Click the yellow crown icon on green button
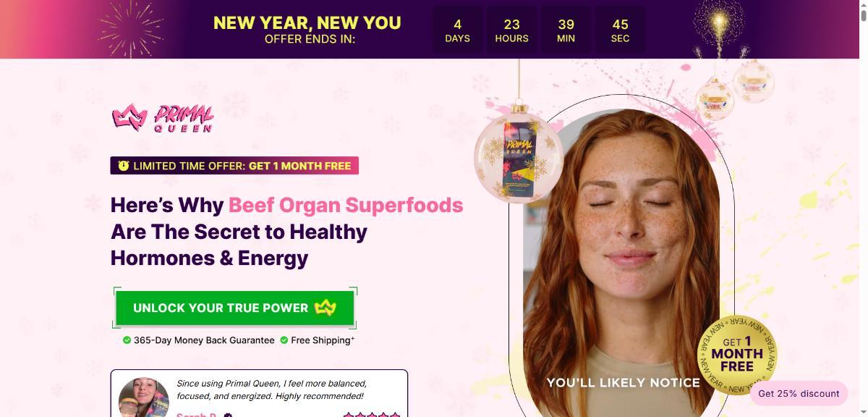Viewport: 868px width, 417px height. [x=325, y=308]
